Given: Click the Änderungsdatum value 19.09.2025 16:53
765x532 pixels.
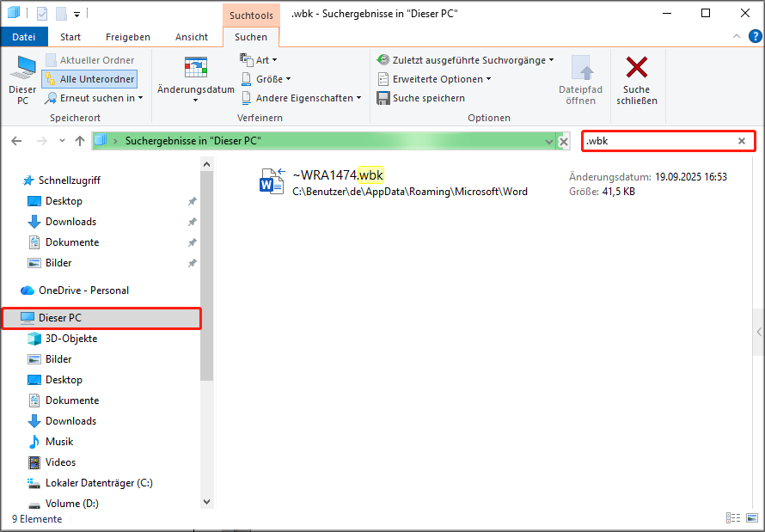Looking at the screenshot, I should (x=691, y=177).
